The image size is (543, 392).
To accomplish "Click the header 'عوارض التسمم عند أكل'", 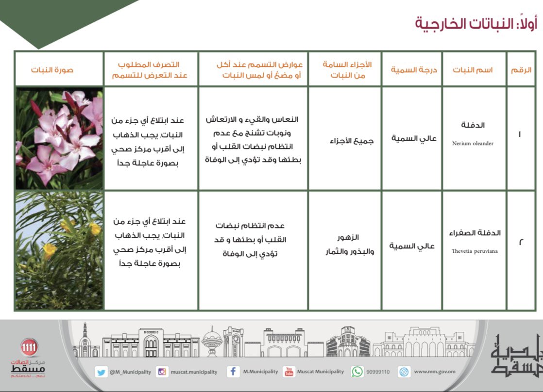I will 259,65.
